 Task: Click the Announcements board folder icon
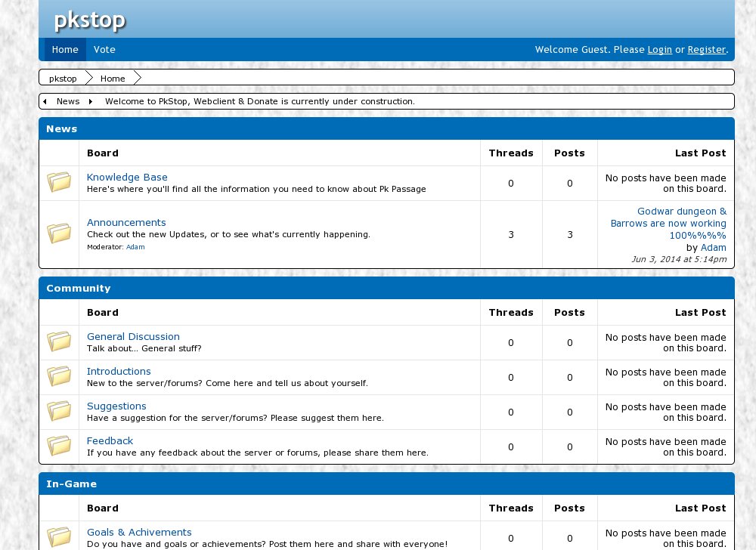tap(59, 233)
